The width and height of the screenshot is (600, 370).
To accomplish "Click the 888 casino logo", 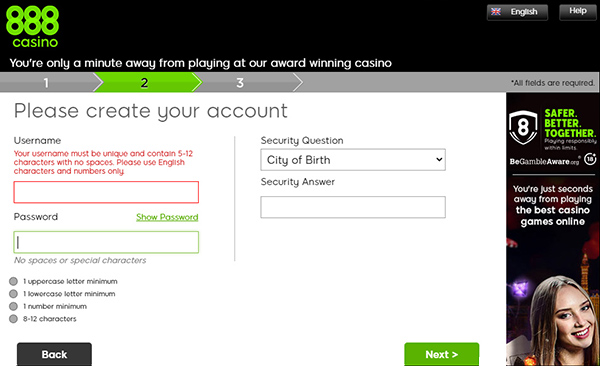I will coord(33,26).
